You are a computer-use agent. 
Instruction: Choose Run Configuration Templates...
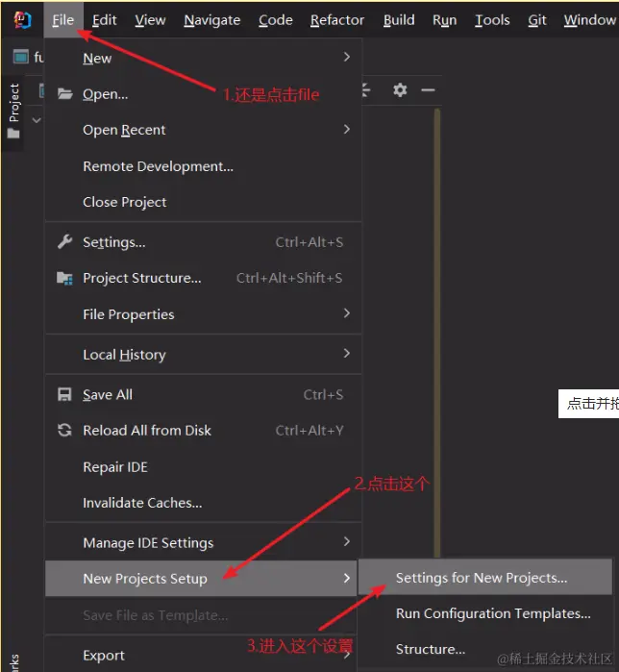pos(485,613)
